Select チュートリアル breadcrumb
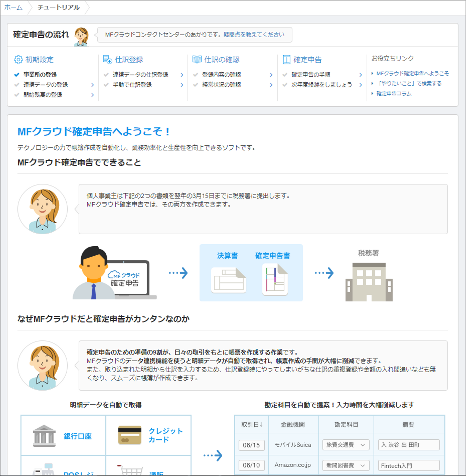 click(59, 7)
